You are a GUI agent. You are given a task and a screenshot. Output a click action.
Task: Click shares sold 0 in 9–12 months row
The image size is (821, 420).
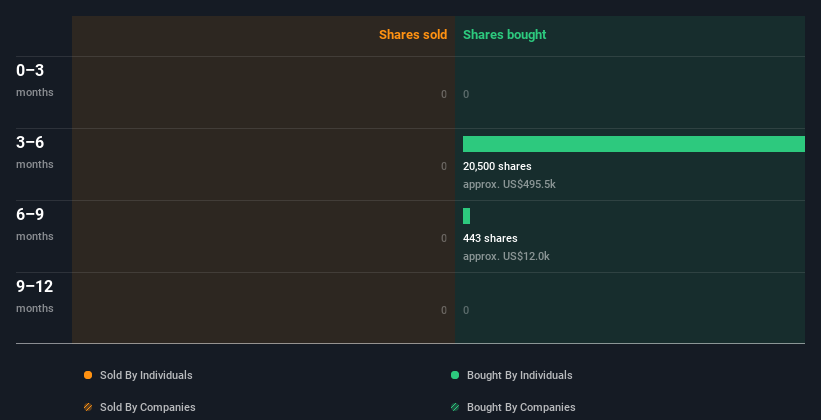point(444,310)
